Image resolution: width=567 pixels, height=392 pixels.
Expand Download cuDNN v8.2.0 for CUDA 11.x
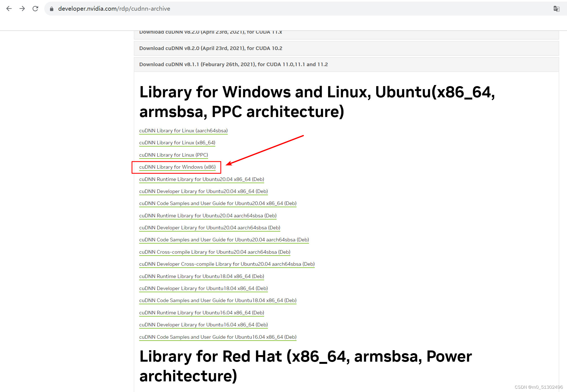pos(210,32)
